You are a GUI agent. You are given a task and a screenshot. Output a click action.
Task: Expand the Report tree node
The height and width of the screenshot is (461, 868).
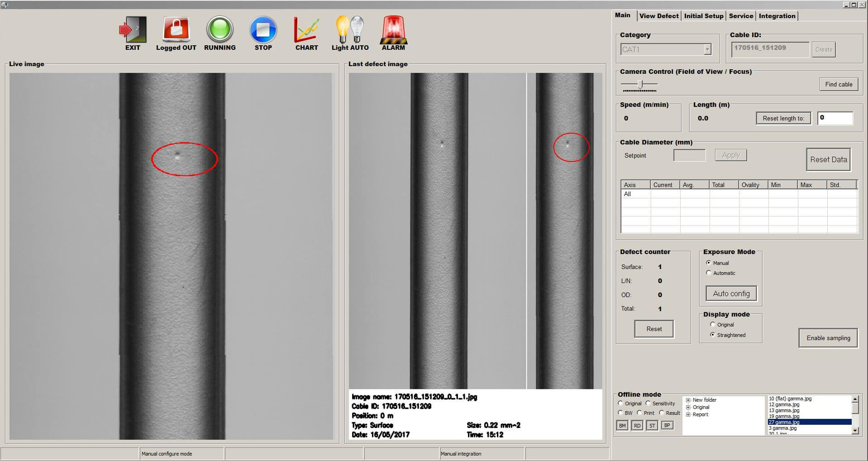(688, 414)
